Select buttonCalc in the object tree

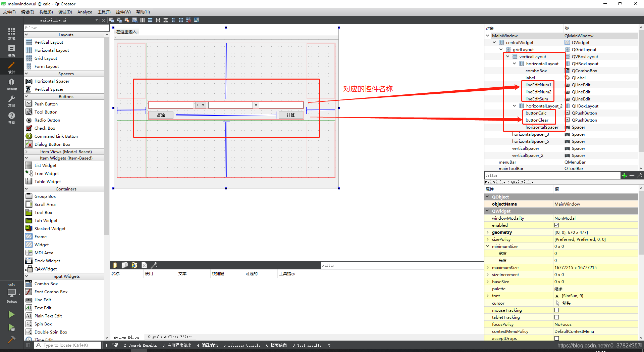536,113
